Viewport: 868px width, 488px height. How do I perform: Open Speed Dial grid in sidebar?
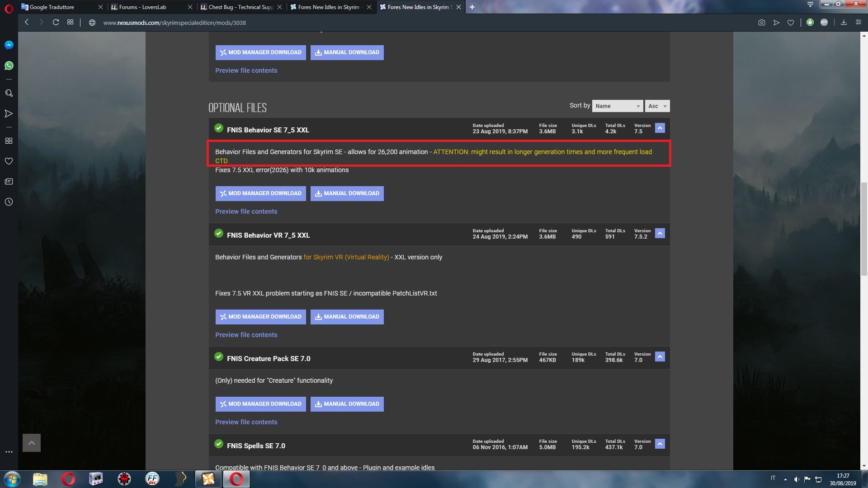click(9, 141)
